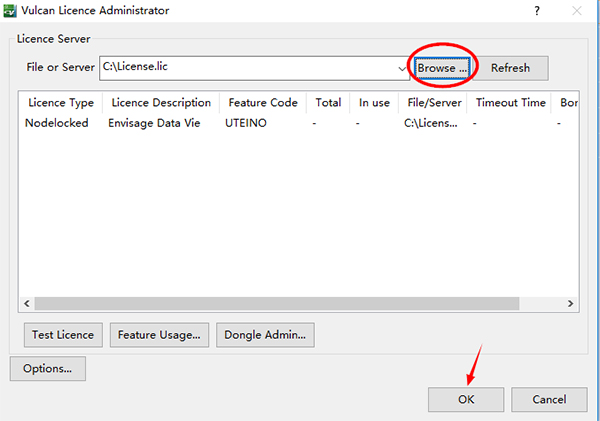Click the left arrow of horizontal scrollbar
This screenshot has height=421, width=600.
[x=26, y=304]
